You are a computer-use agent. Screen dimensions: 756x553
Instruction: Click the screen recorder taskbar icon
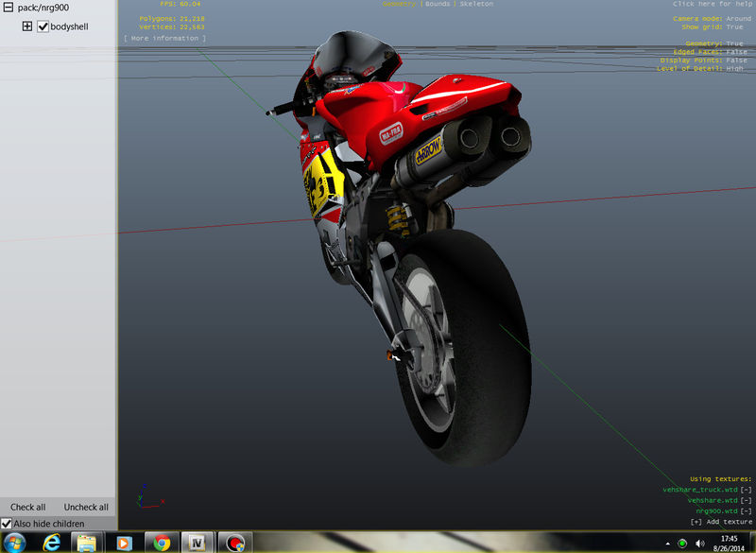(x=234, y=544)
